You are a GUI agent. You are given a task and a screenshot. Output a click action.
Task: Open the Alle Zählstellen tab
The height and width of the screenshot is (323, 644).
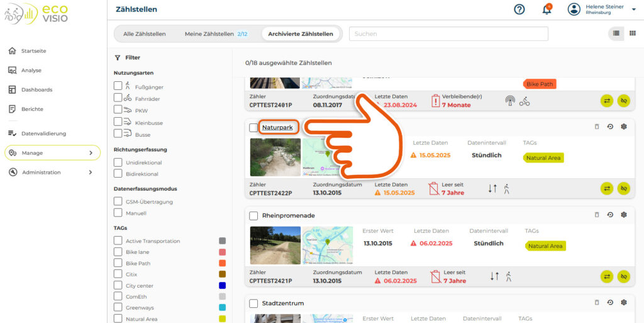[x=145, y=34]
